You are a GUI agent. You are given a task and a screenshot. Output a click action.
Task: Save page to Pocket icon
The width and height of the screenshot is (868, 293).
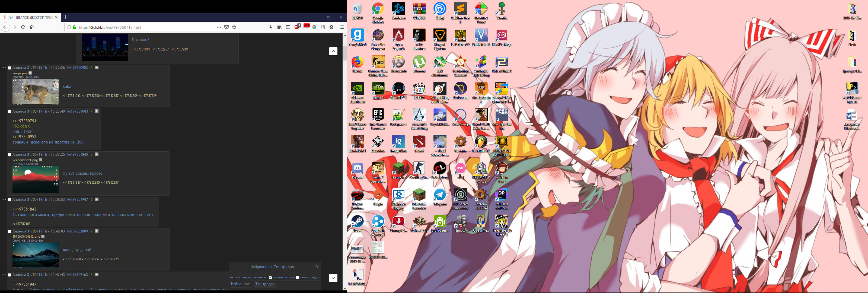(x=227, y=27)
